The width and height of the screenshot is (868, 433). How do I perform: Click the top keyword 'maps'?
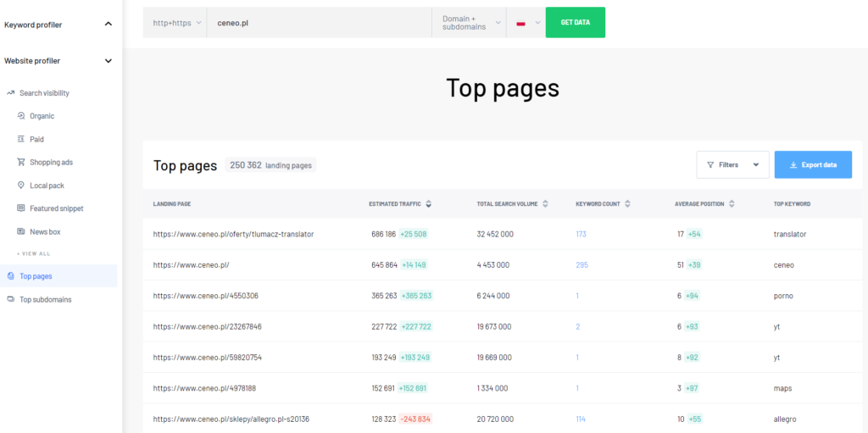click(782, 389)
